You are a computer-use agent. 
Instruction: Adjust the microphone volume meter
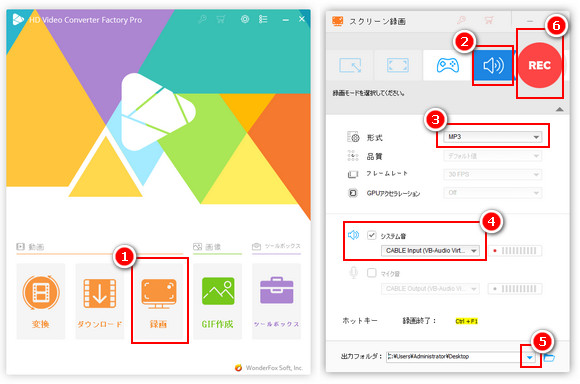tap(515, 289)
